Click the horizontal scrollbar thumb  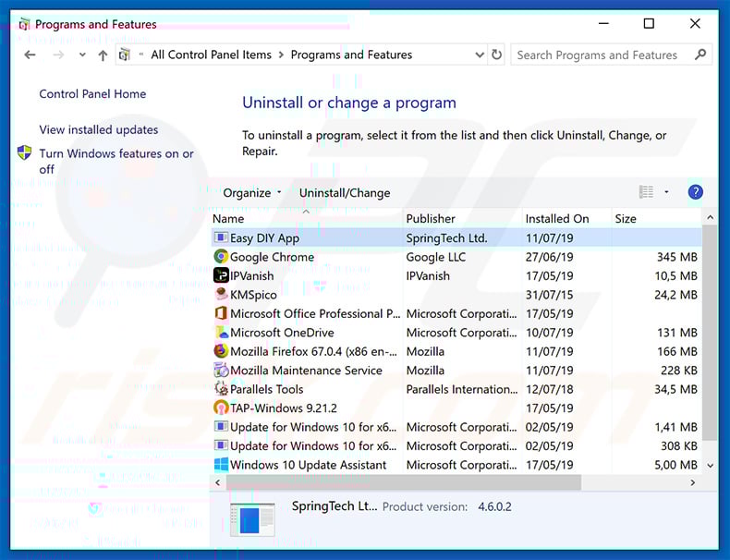point(404,482)
